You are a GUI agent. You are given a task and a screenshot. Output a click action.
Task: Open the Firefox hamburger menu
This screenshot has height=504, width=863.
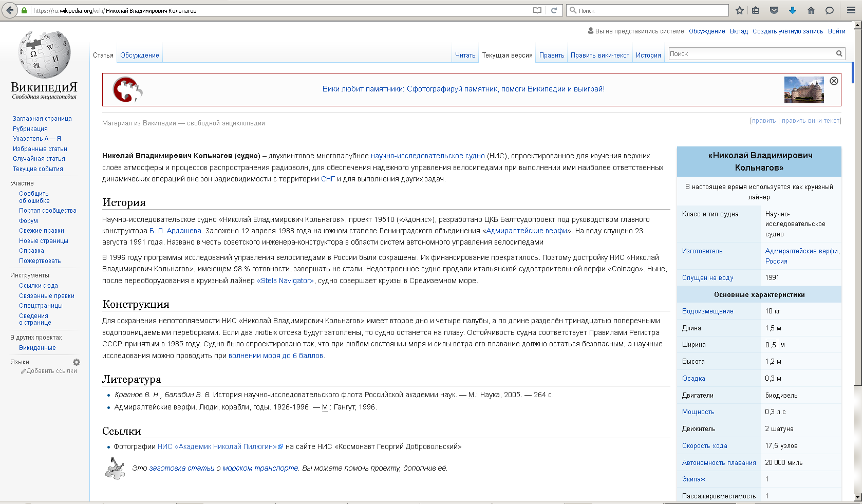click(851, 10)
